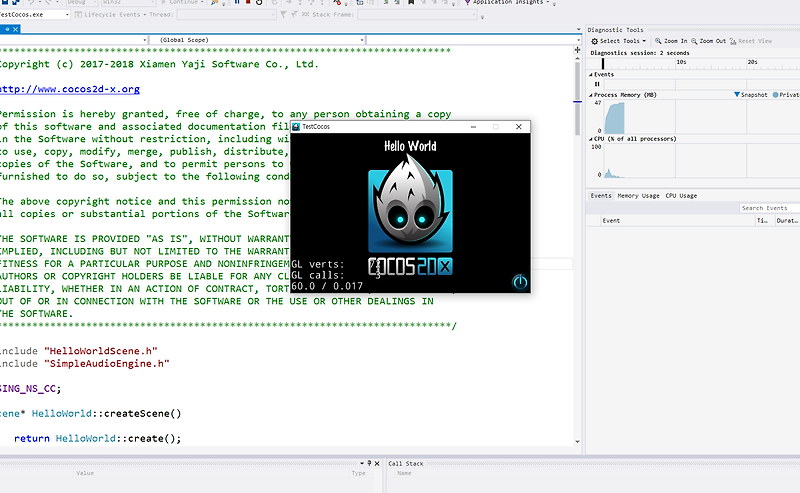Collapse the CPU section
This screenshot has width=800, height=493.
coord(591,139)
